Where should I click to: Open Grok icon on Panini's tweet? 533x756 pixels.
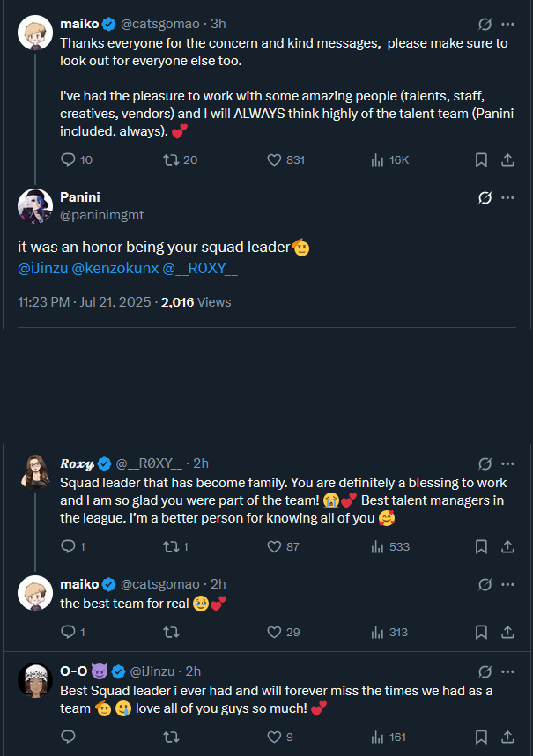tap(484, 197)
